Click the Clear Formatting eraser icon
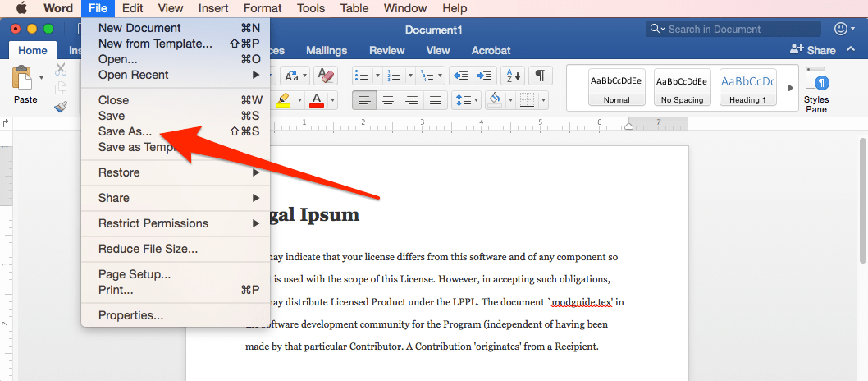The height and width of the screenshot is (381, 868). pyautogui.click(x=325, y=76)
